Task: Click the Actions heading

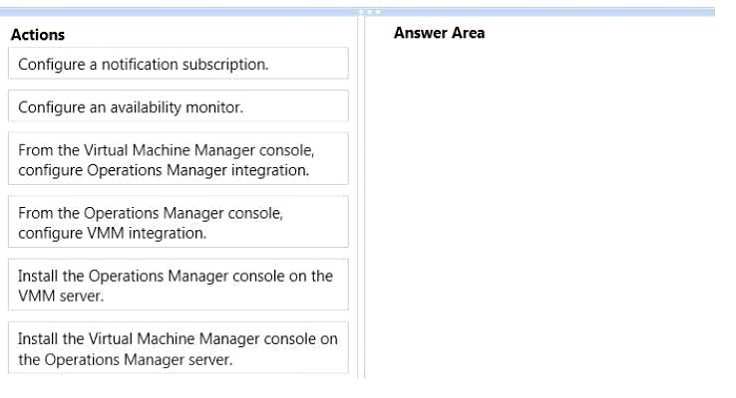Action: pos(38,35)
